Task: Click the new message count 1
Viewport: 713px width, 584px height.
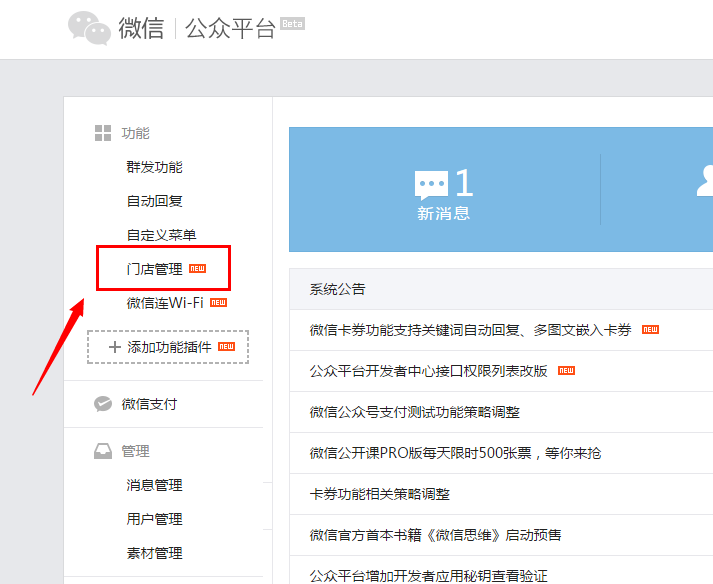Action: point(464,183)
